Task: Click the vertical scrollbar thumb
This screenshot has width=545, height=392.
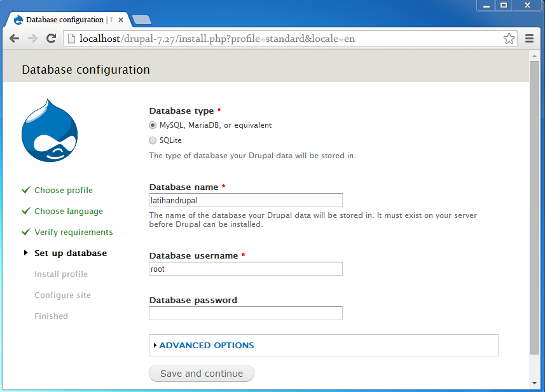Action: click(x=534, y=208)
